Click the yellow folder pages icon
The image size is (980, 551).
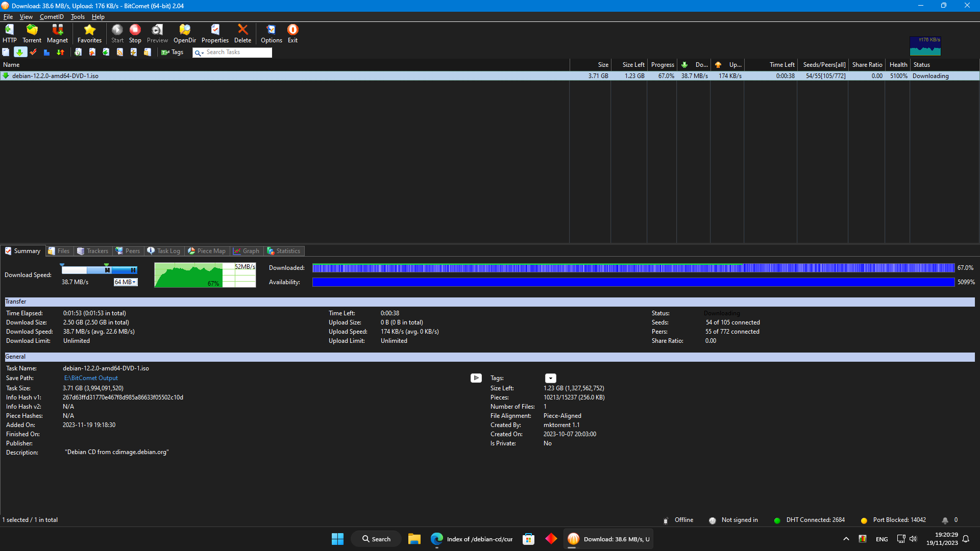[148, 52]
